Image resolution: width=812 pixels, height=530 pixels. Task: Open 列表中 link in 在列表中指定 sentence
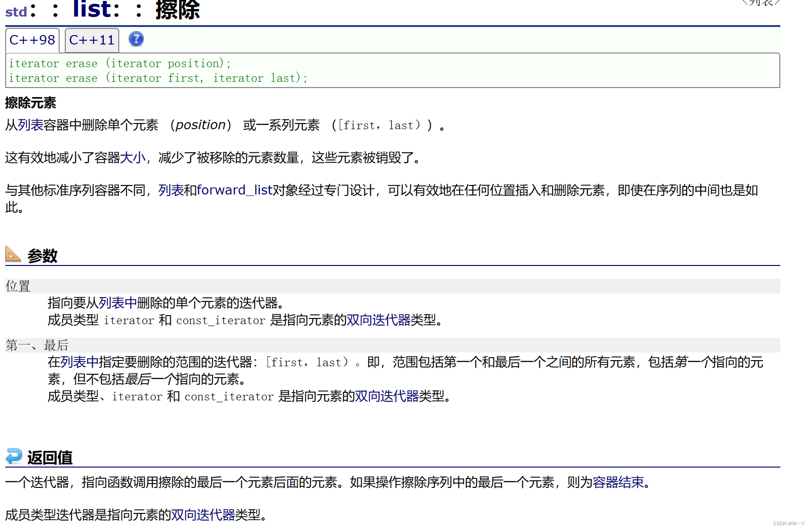click(x=79, y=362)
